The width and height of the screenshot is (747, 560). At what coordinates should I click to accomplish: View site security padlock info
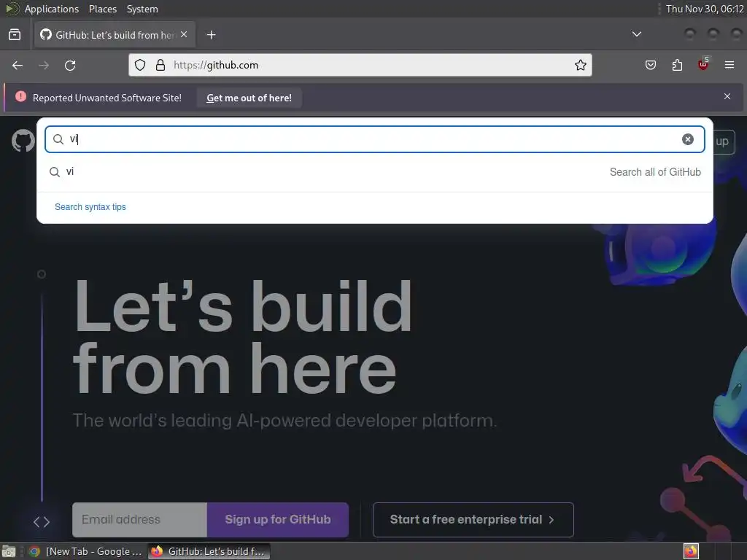coord(160,65)
